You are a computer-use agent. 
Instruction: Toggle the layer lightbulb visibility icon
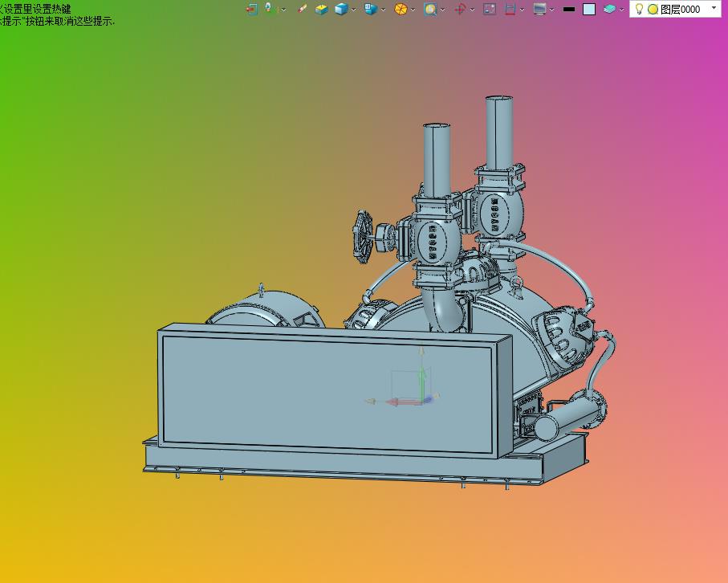[639, 9]
